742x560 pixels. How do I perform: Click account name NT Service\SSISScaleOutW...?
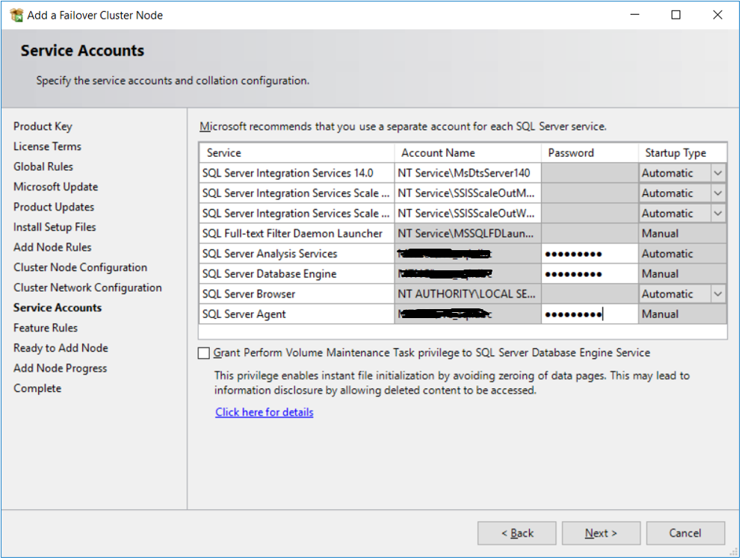click(x=468, y=214)
